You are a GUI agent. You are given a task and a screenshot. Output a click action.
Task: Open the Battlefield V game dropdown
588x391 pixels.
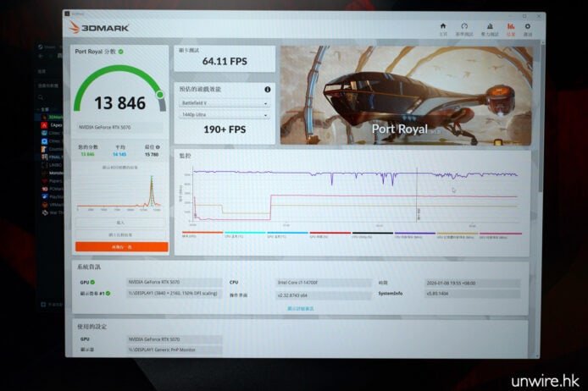point(225,103)
